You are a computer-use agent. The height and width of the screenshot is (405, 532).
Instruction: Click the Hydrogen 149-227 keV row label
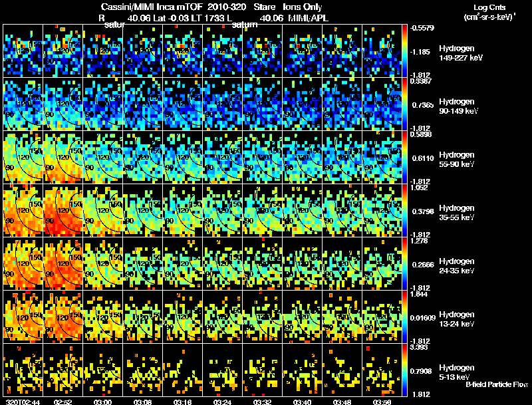pyautogui.click(x=461, y=53)
